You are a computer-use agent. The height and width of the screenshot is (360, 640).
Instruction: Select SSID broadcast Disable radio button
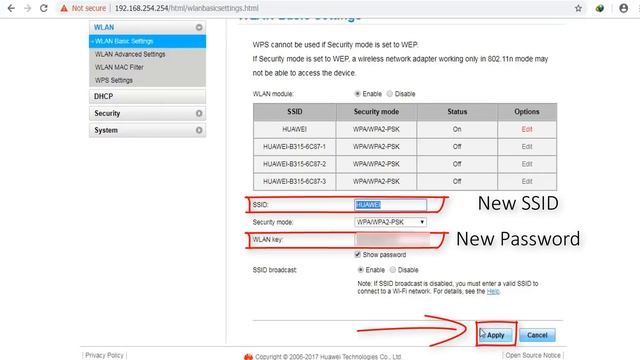tap(393, 270)
